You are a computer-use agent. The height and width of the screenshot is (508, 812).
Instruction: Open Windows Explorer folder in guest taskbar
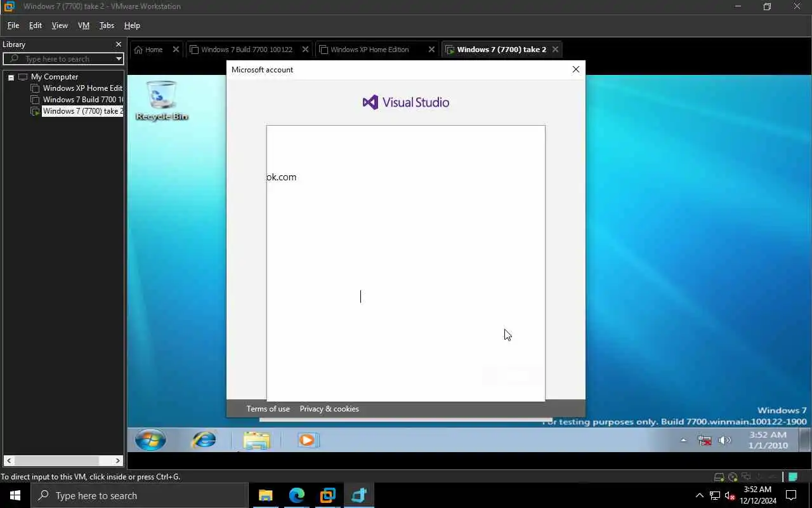[x=256, y=440]
